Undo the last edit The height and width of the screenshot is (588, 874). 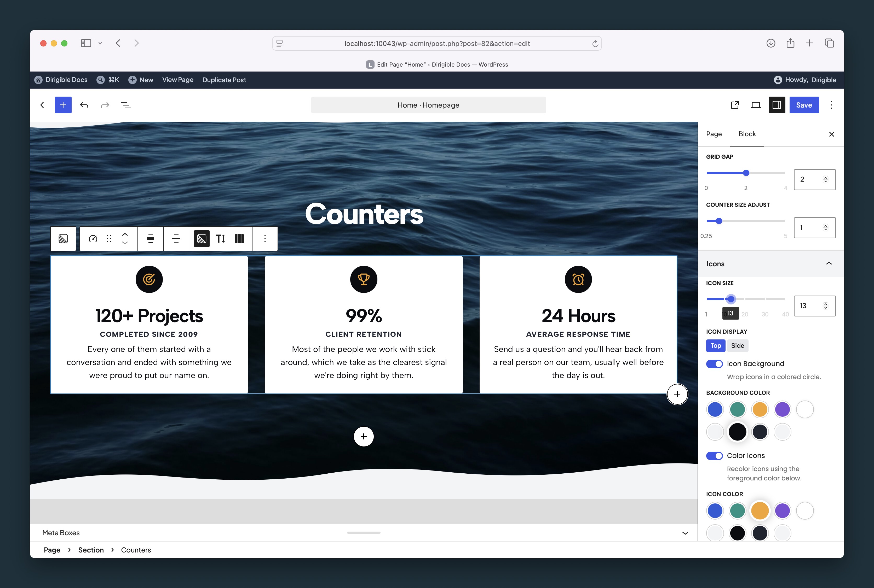(84, 105)
